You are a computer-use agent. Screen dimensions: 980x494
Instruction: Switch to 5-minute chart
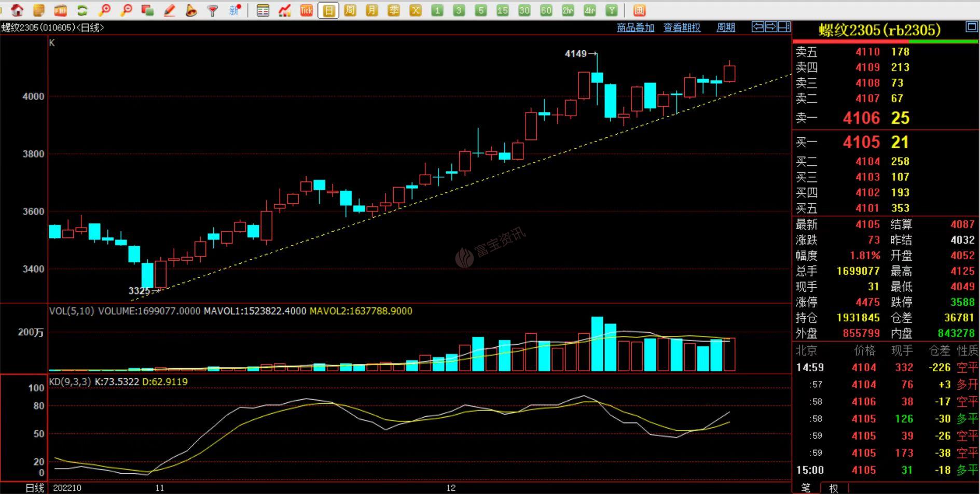(x=481, y=10)
